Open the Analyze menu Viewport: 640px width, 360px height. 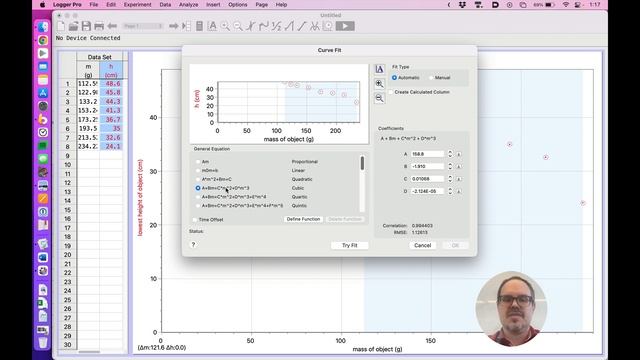pyautogui.click(x=189, y=5)
